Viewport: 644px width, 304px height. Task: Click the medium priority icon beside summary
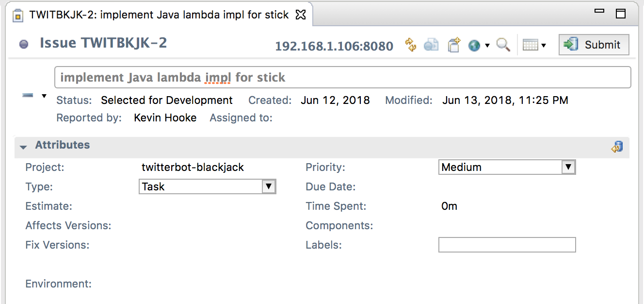[28, 96]
